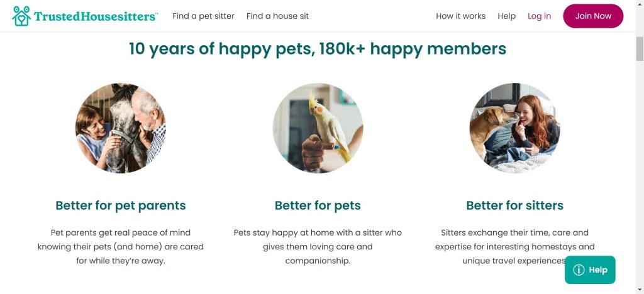The width and height of the screenshot is (644, 294).
Task: Click the horse with couple photo
Action: (121, 128)
